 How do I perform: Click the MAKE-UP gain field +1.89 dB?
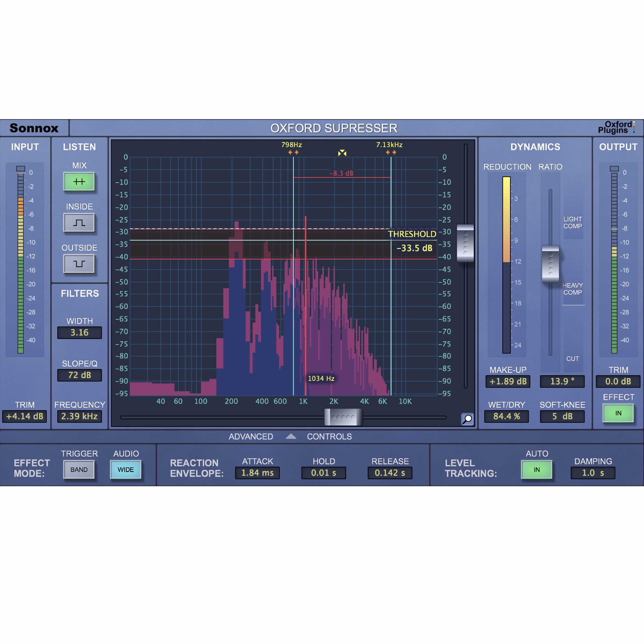pos(508,381)
